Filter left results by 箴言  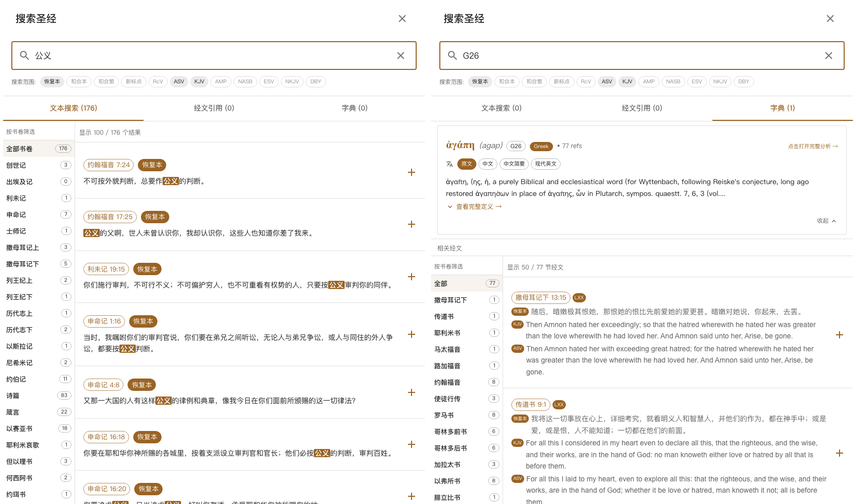click(38, 412)
